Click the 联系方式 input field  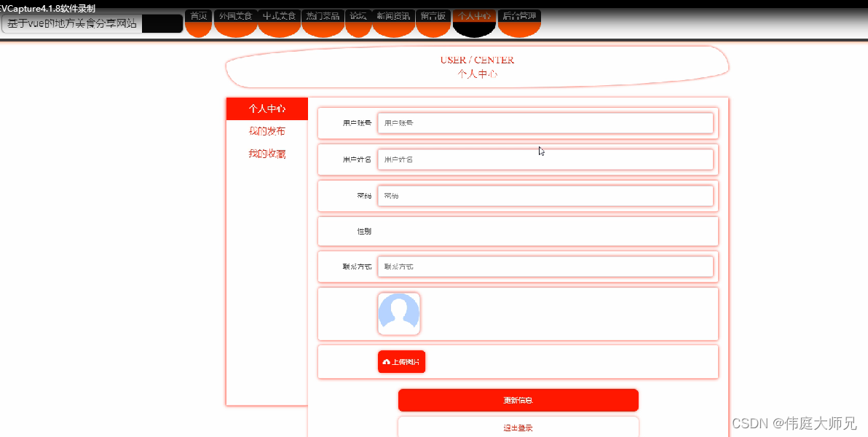545,267
